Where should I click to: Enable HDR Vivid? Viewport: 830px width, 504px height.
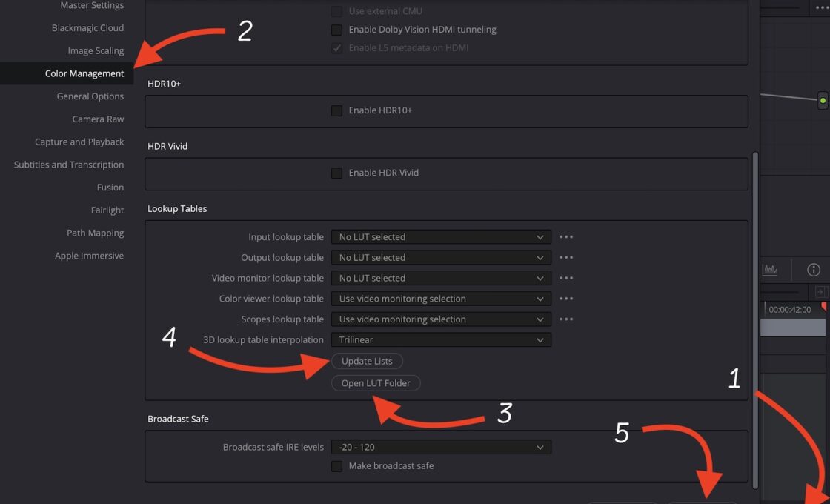click(336, 173)
